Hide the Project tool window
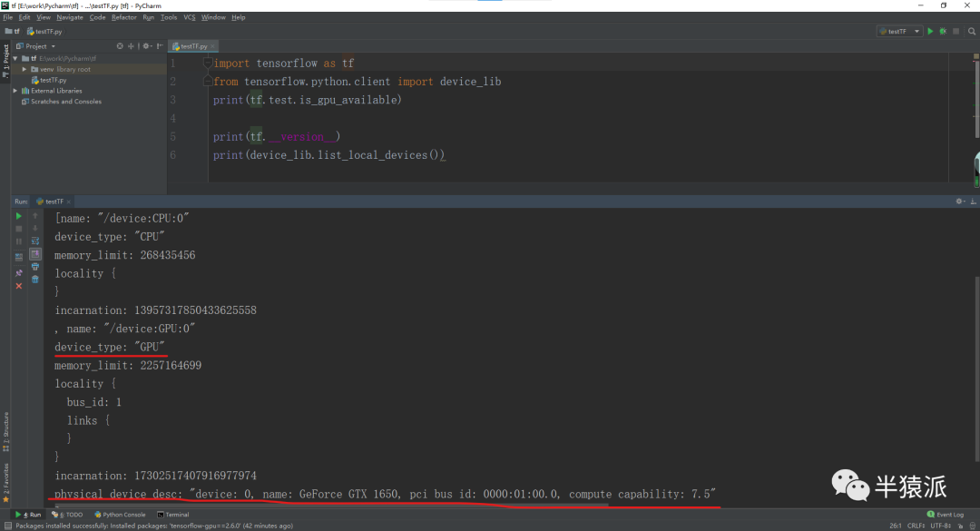 coord(160,46)
